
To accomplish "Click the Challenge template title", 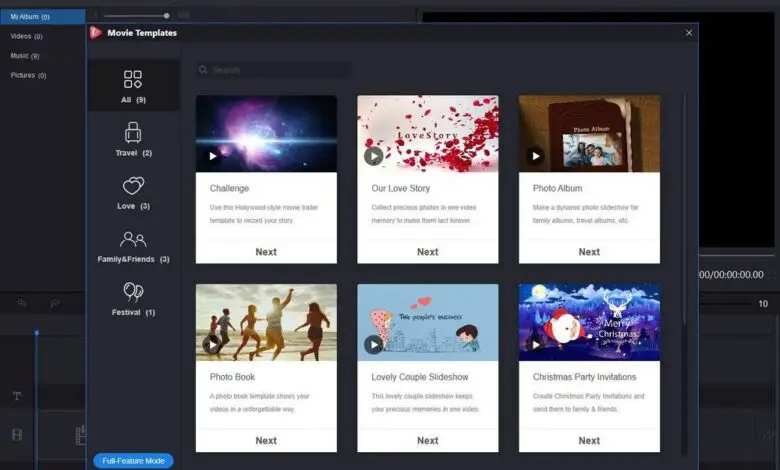I will (229, 188).
